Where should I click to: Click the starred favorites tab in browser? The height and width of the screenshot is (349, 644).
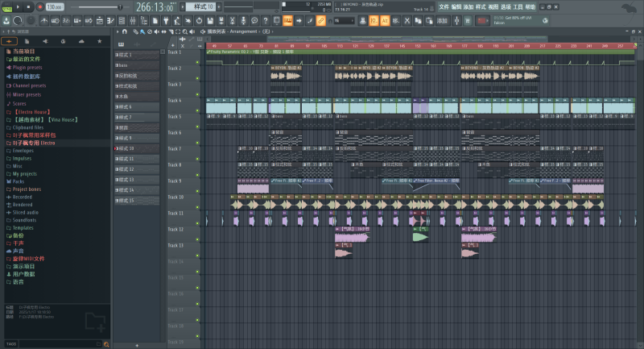coord(99,40)
